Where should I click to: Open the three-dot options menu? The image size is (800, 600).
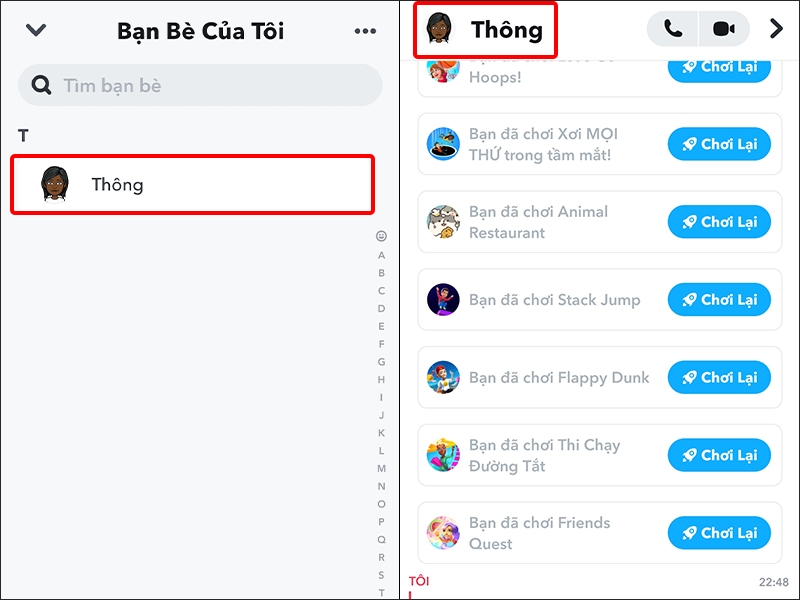365,30
